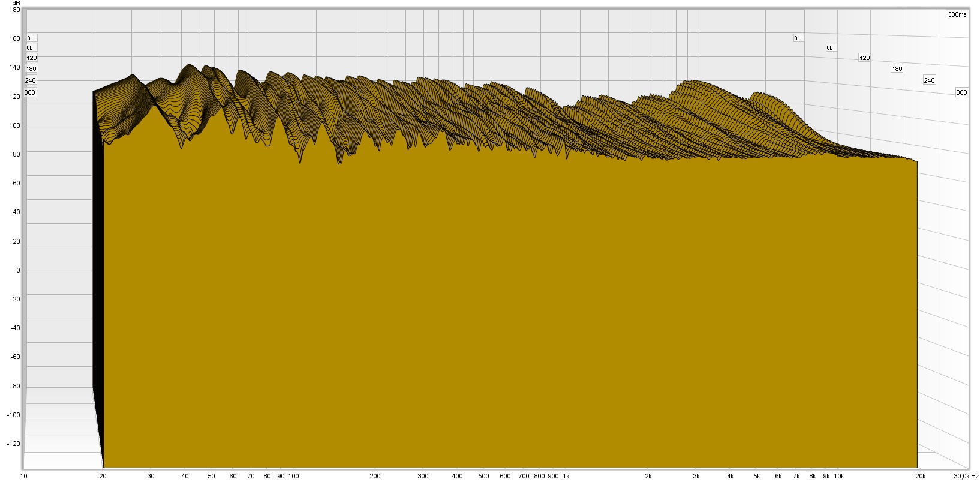The height and width of the screenshot is (482, 980).
Task: Click the 120 ms time label beside the dB axis
Action: coord(32,58)
